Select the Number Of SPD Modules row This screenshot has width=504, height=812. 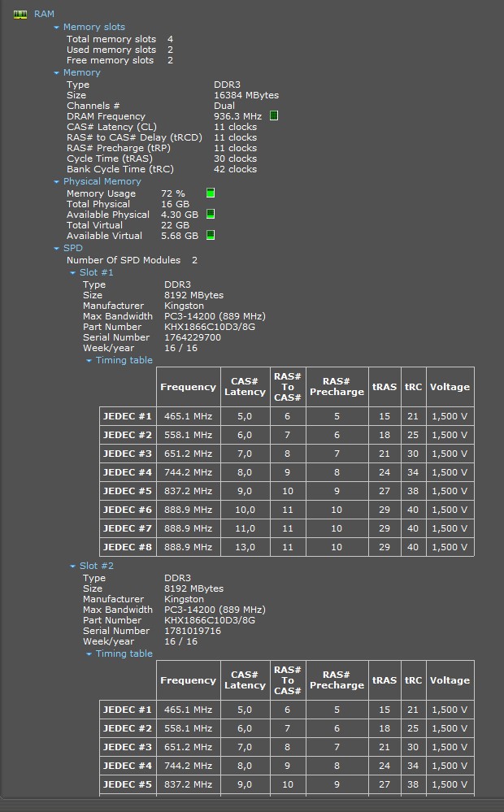[132, 260]
